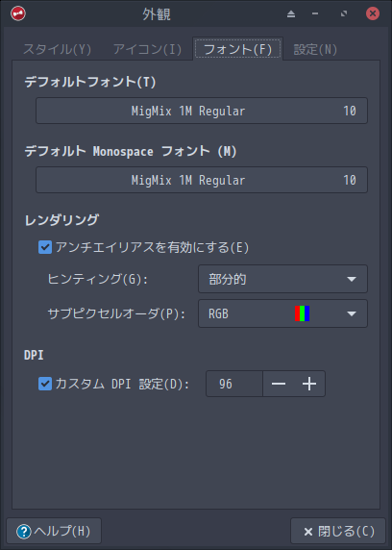Decrease DPI with the minus button
Image resolution: width=392 pixels, height=550 pixels.
point(279,384)
